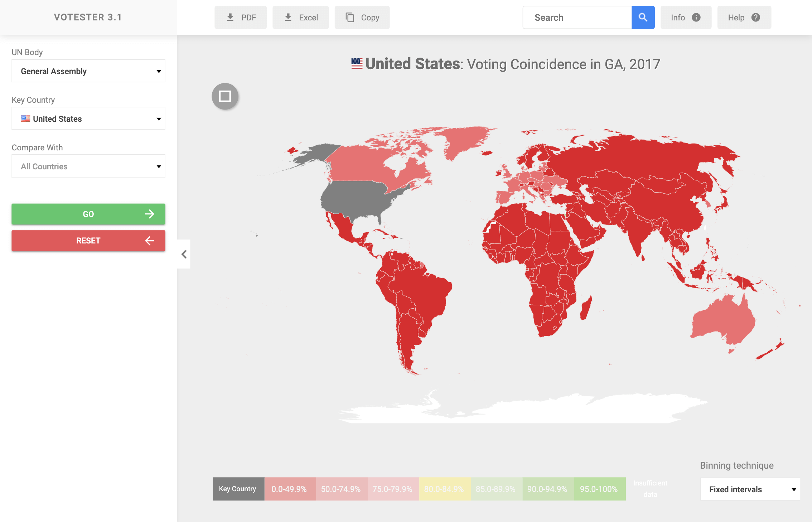Image resolution: width=812 pixels, height=522 pixels.
Task: Open the Help page
Action: [x=744, y=17]
